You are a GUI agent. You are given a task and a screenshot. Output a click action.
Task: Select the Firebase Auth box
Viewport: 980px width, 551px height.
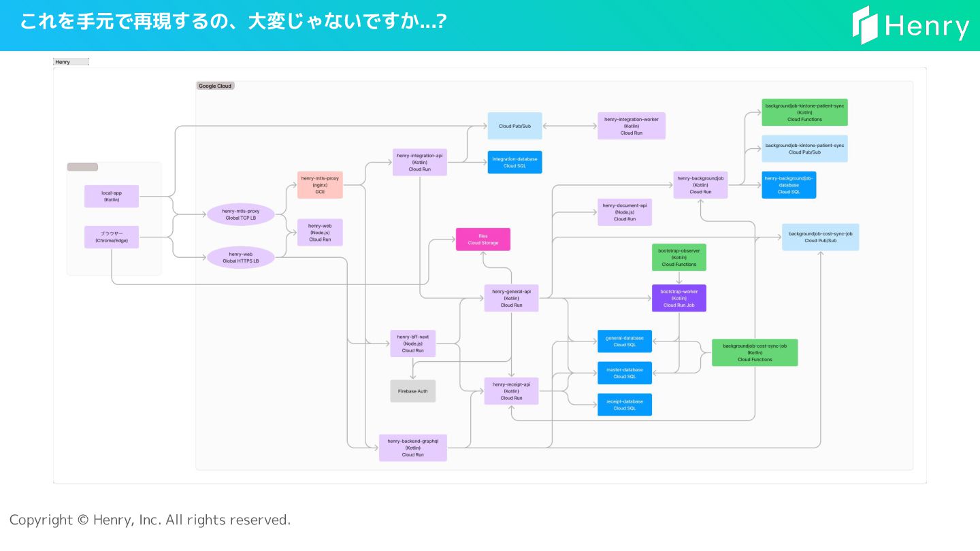pyautogui.click(x=412, y=391)
